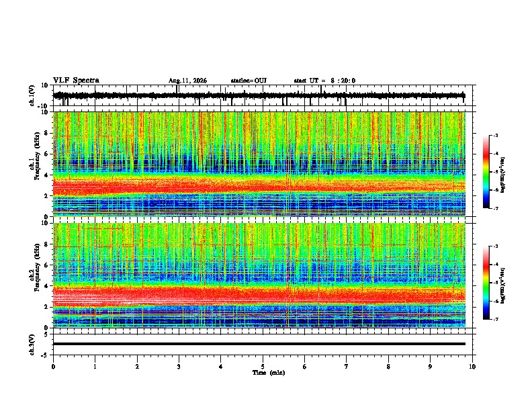
Task: Select the "start UT = 8:20:0" header text
Action: click(324, 81)
